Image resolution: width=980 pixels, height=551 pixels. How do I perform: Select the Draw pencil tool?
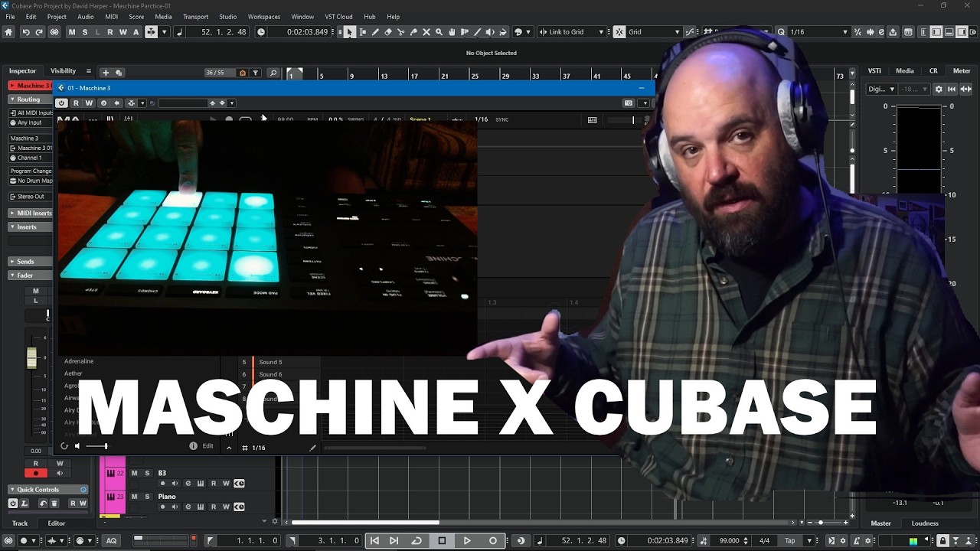click(375, 32)
